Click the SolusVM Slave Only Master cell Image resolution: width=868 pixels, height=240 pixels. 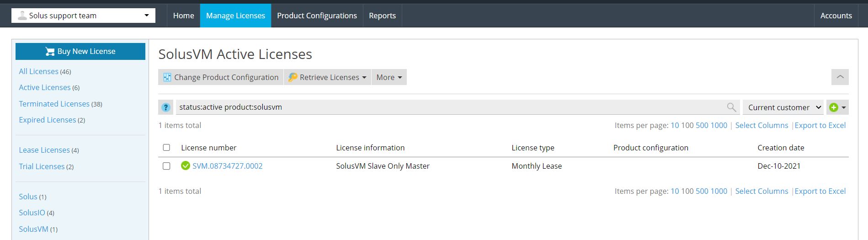[383, 166]
